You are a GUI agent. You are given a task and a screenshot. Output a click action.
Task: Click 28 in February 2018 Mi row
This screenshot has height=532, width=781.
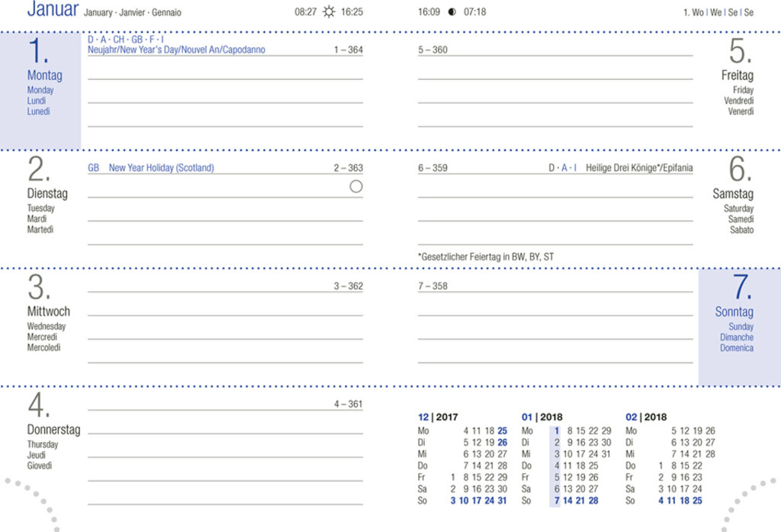(710, 454)
